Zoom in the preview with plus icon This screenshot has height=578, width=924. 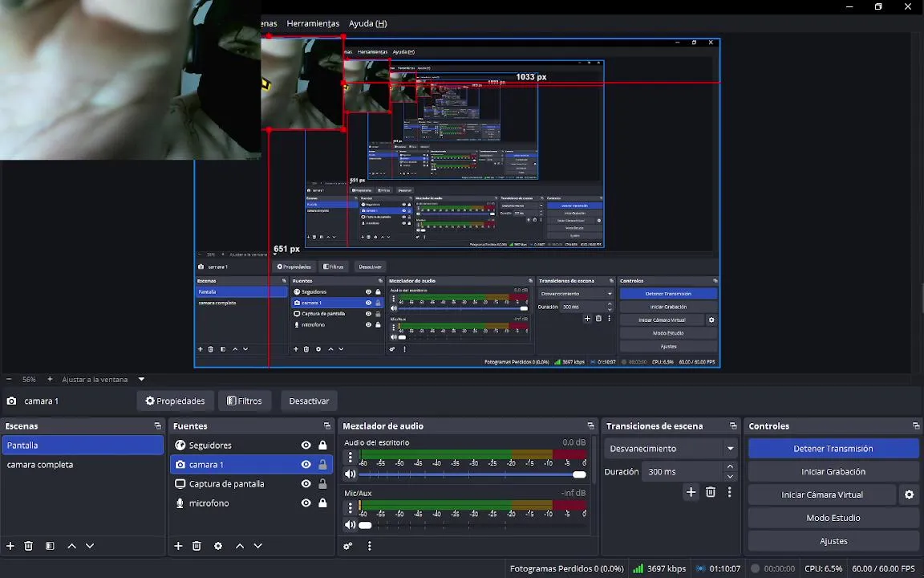(50, 379)
